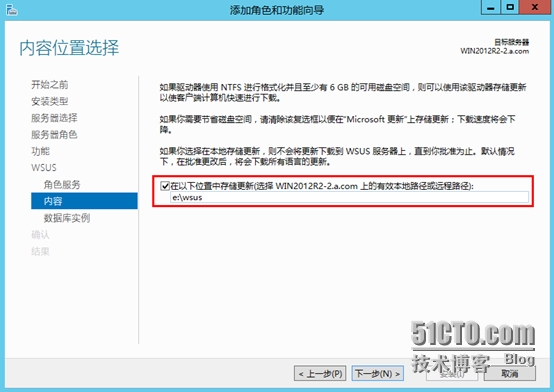Open the 角色服务 sub-step
The width and height of the screenshot is (554, 392).
click(62, 185)
